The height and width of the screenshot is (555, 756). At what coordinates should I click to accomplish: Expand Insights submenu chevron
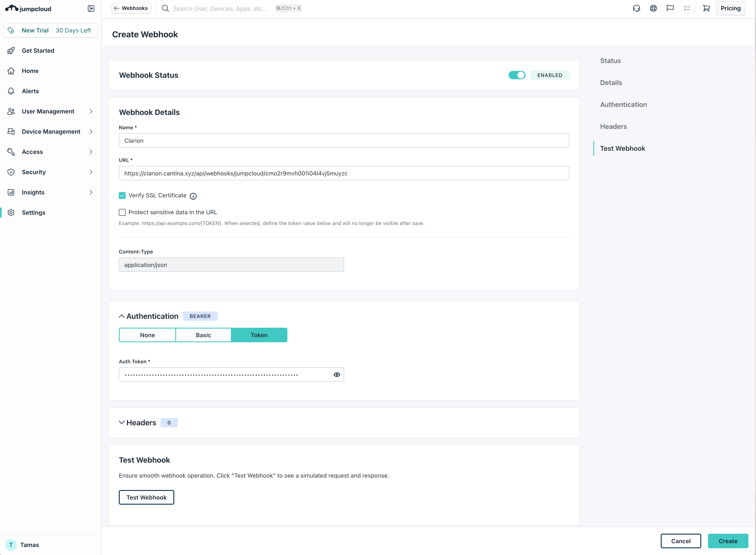[x=91, y=192]
